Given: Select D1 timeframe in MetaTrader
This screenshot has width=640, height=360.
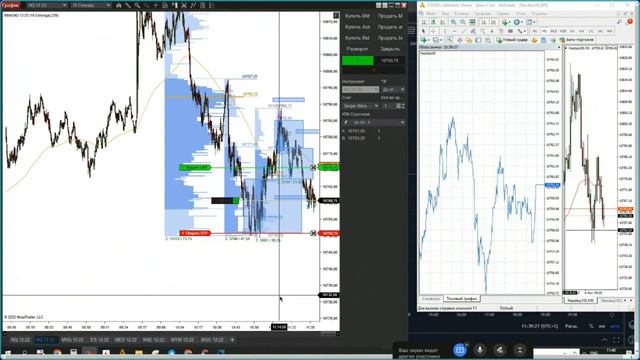Looking at the screenshot, I should (591, 31).
